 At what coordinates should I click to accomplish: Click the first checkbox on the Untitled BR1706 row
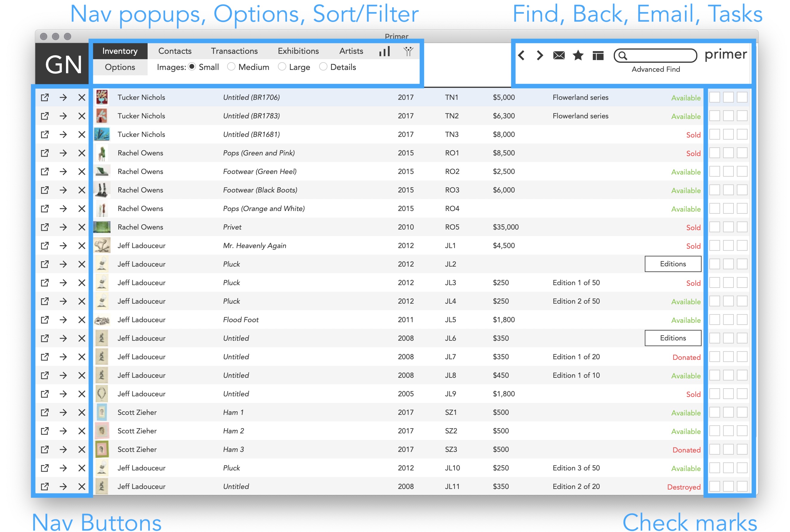coord(714,97)
